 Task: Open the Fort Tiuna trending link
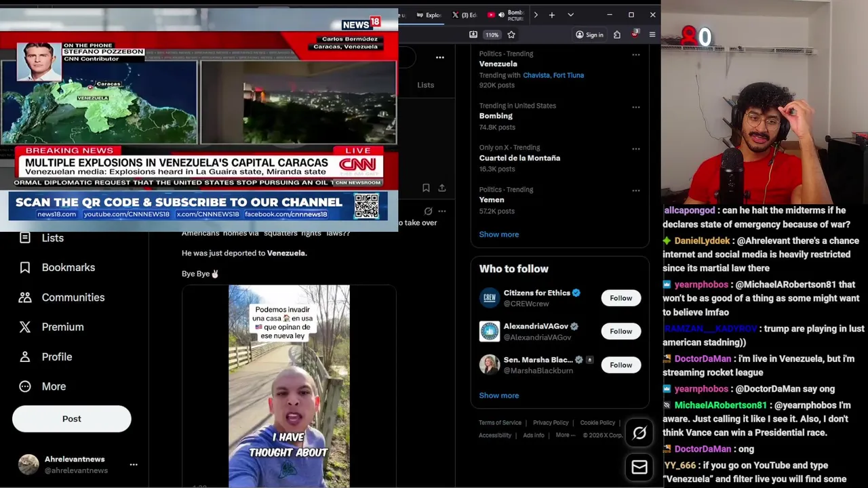568,75
